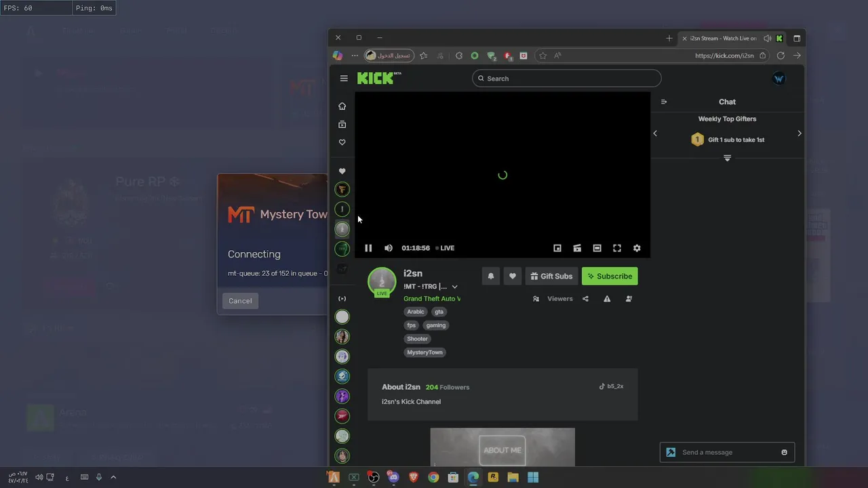868x488 pixels.
Task: Collapse the chat panel
Action: coord(664,102)
